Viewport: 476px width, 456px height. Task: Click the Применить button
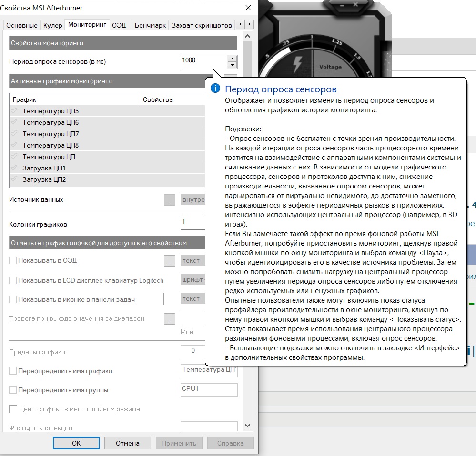coord(179,443)
